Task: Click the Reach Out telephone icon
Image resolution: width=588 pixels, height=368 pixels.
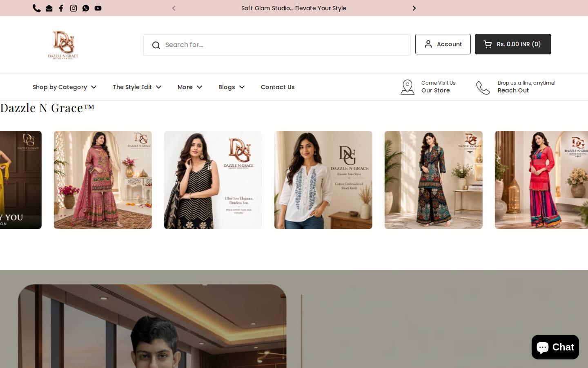Action: 483,88
